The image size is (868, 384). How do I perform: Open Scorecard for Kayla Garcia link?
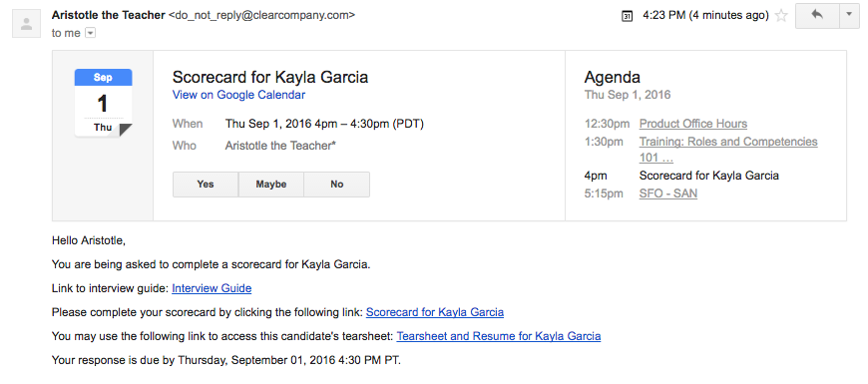tap(435, 312)
